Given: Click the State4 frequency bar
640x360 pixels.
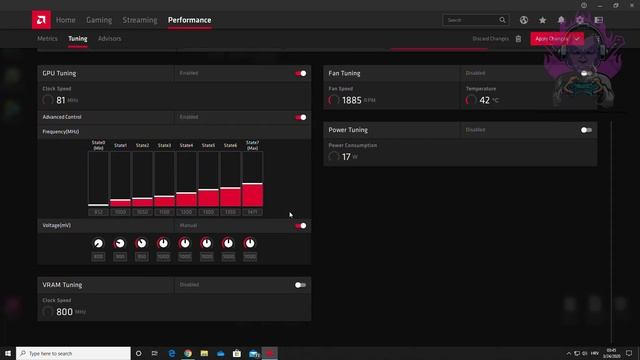Looking at the screenshot, I should pos(187,179).
